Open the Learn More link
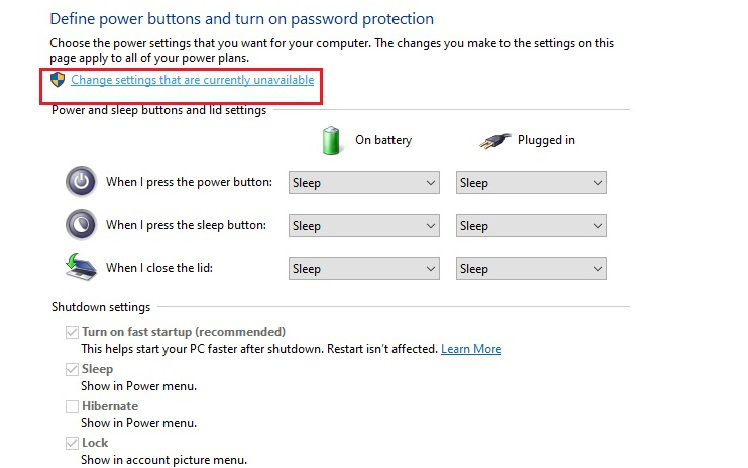This screenshot has width=748, height=468. click(x=471, y=349)
